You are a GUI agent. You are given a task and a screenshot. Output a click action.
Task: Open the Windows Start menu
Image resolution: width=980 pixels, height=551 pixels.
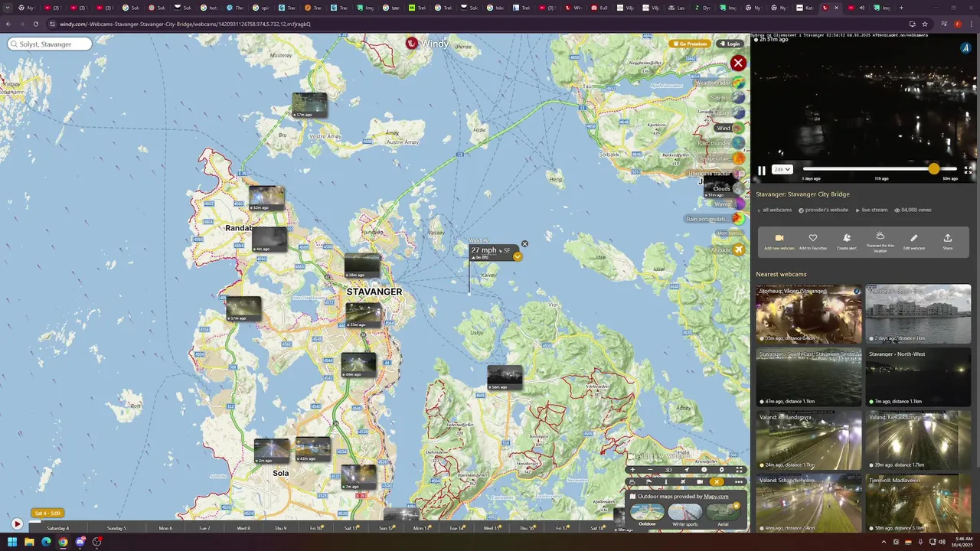pyautogui.click(x=12, y=542)
